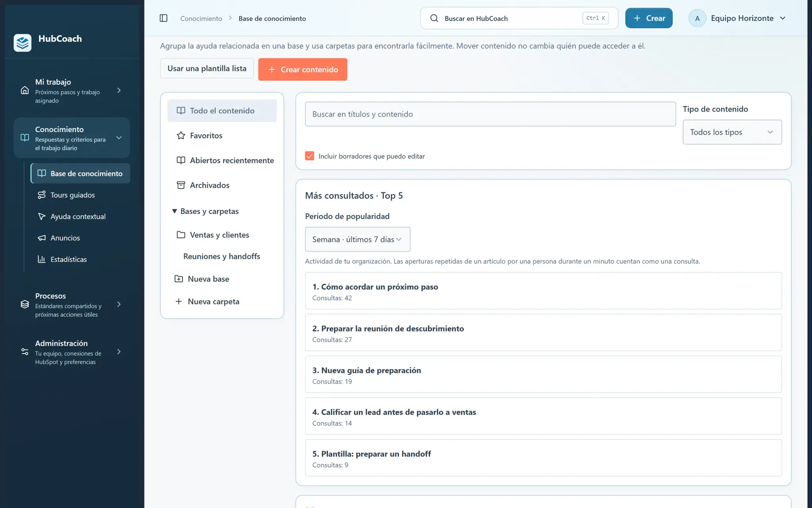Click the Mi trabajo home icon
This screenshot has height=508, width=812.
coord(25,90)
